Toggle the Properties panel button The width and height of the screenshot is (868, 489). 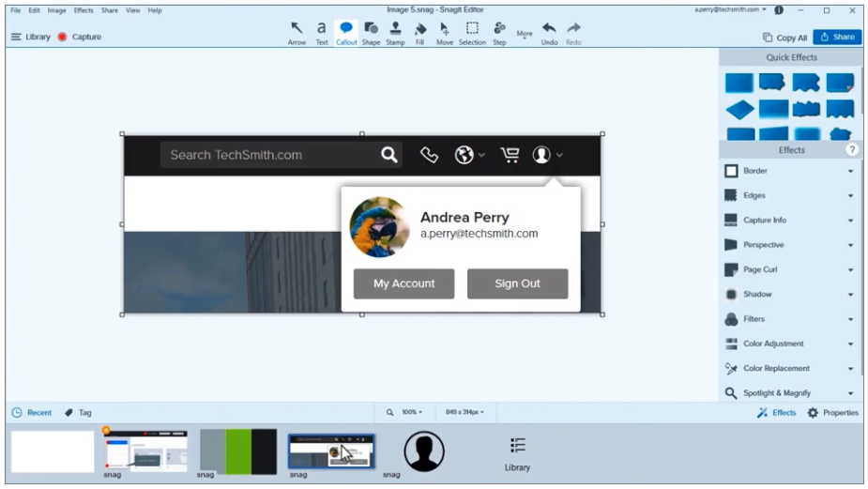tap(833, 413)
